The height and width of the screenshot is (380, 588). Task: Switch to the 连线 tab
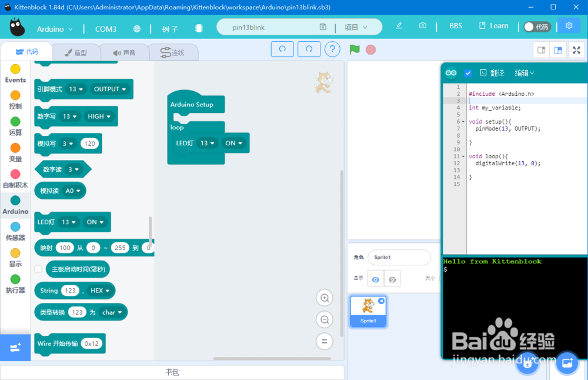click(172, 52)
